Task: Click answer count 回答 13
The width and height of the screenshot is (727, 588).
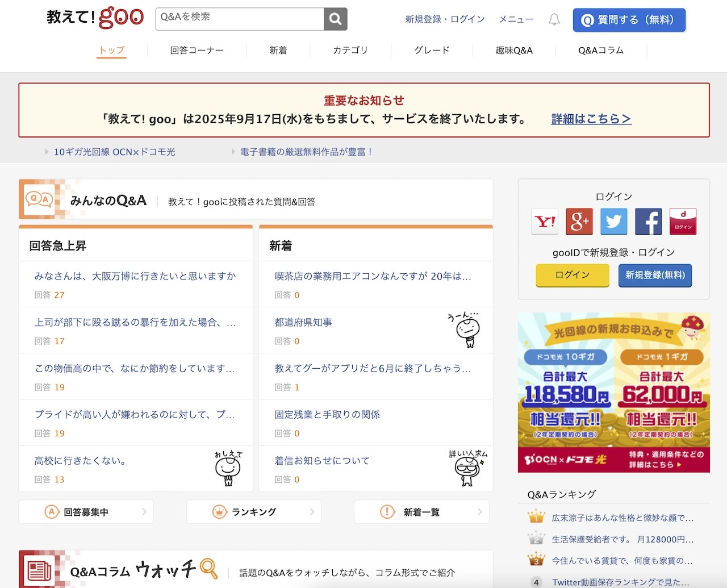Action: [x=49, y=479]
